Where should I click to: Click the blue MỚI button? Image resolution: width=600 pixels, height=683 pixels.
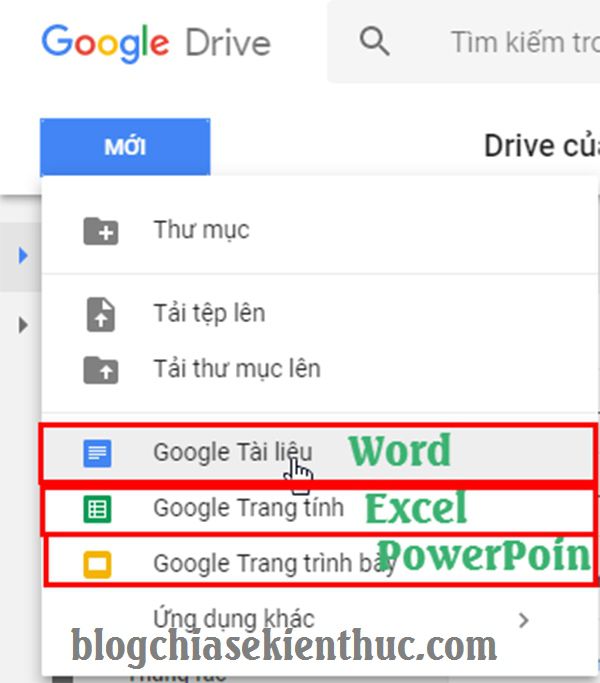[x=125, y=147]
